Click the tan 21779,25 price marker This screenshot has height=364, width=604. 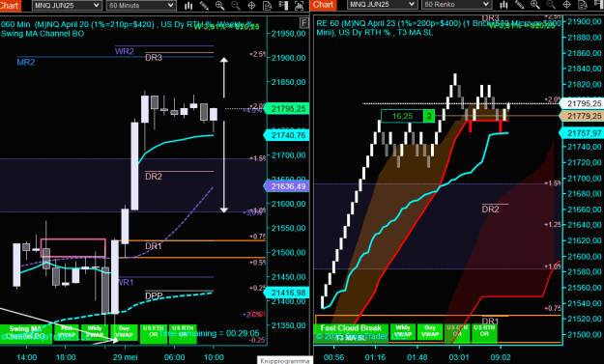582,116
